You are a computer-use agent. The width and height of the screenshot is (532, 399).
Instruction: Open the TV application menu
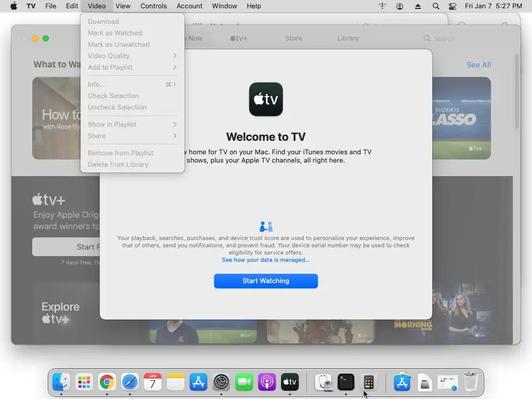(x=31, y=6)
